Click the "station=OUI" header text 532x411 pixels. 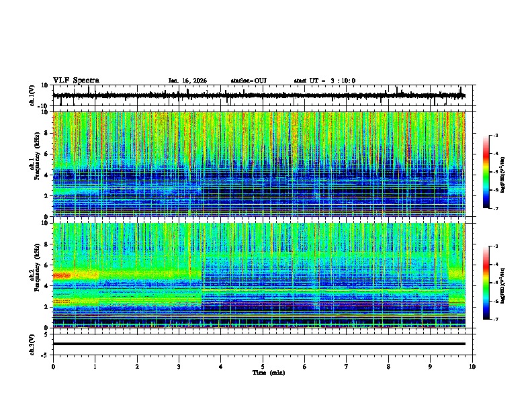249,81
